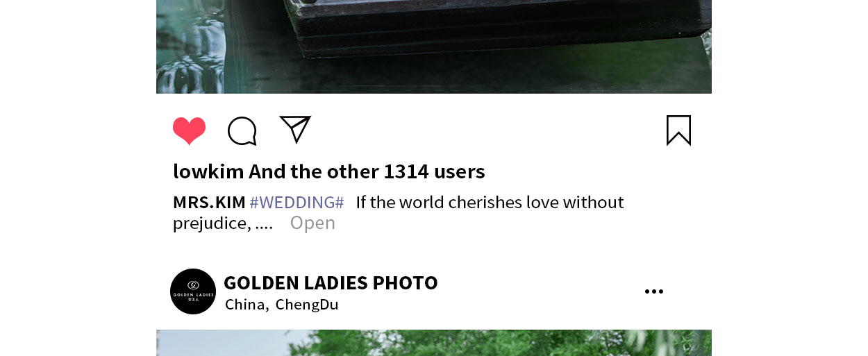Click the Golden Ladies profile avatar
868x356 pixels.
point(193,291)
